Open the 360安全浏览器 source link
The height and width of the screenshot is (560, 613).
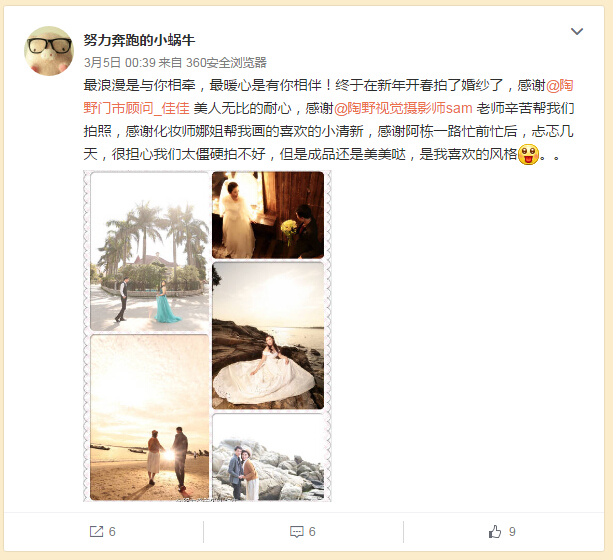226,63
